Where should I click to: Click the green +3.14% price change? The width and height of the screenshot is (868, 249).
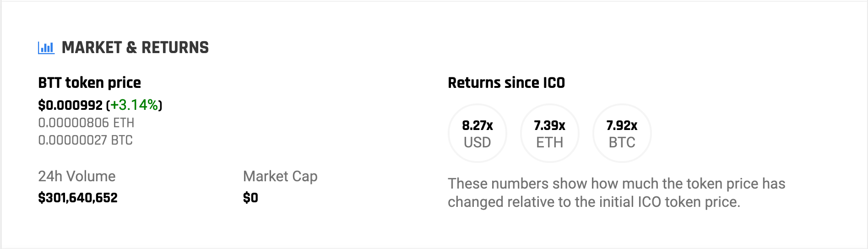coord(134,105)
